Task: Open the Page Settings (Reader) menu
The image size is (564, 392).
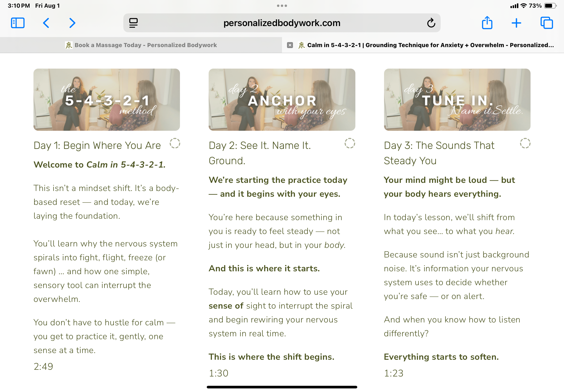Action: [x=133, y=23]
